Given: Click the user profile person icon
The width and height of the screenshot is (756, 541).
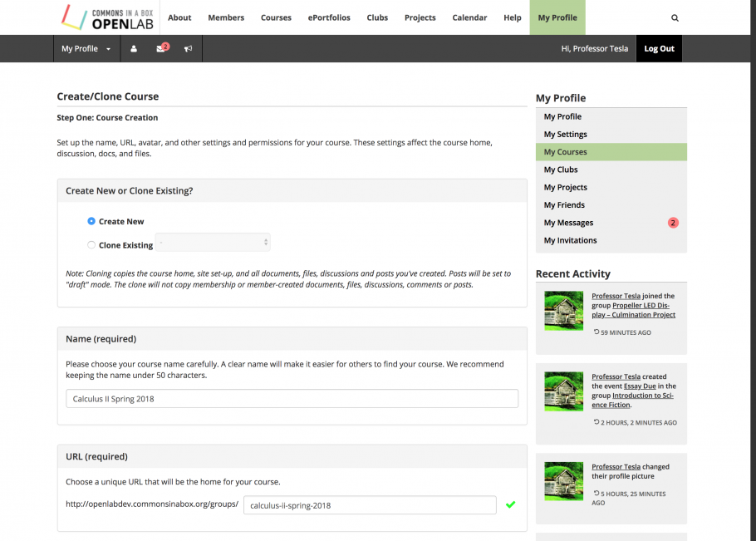Looking at the screenshot, I should coord(134,49).
